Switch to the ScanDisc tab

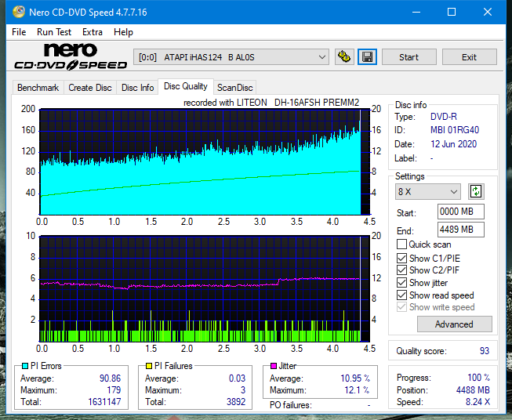[235, 88]
